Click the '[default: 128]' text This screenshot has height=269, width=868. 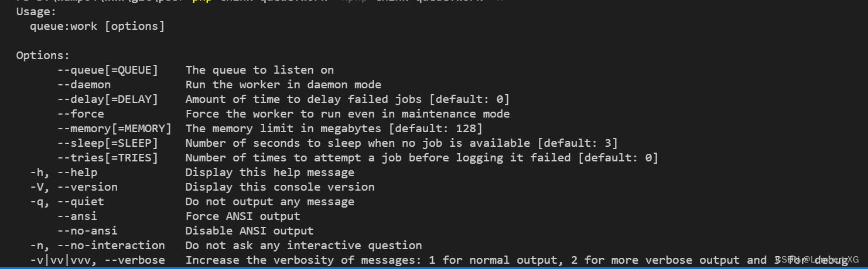pyautogui.click(x=436, y=129)
